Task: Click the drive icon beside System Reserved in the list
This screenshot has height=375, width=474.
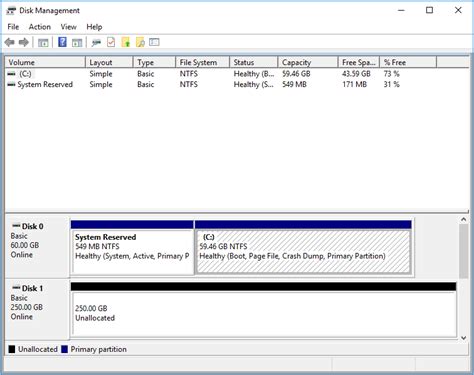Action: click(12, 84)
